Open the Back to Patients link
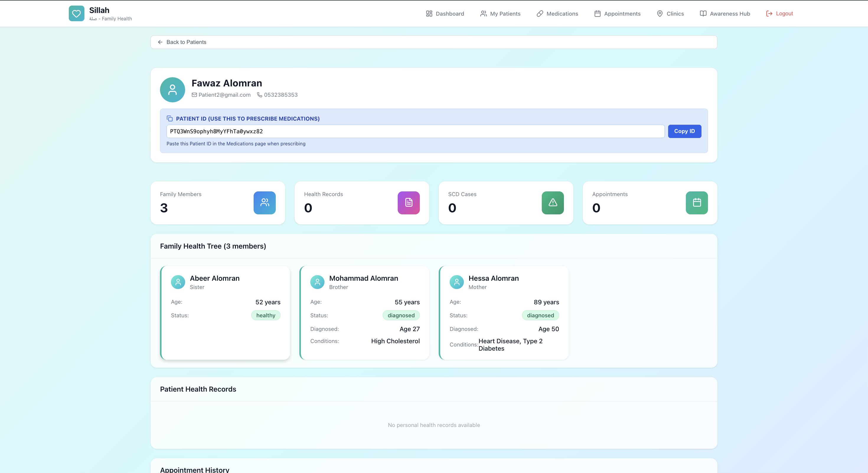Screen dimensions: 868x473 click(186, 42)
